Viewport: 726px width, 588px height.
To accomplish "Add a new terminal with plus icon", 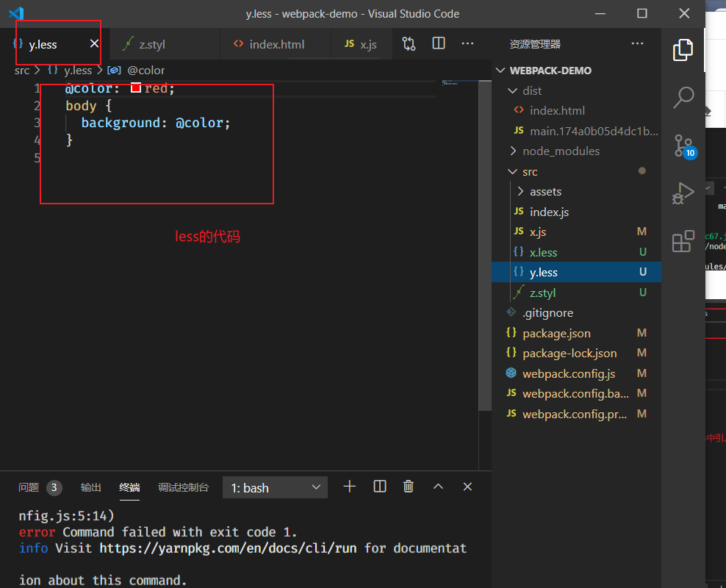I will pyautogui.click(x=350, y=487).
